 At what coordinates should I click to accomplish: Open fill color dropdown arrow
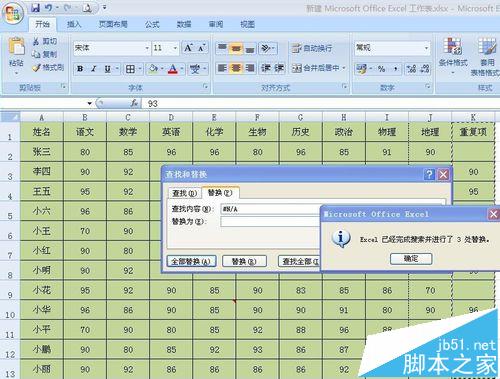tap(163, 69)
